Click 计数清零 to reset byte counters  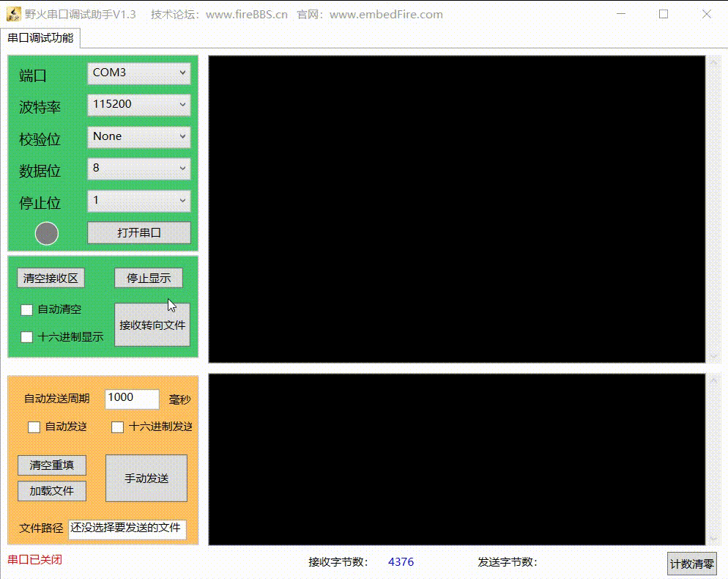[691, 564]
